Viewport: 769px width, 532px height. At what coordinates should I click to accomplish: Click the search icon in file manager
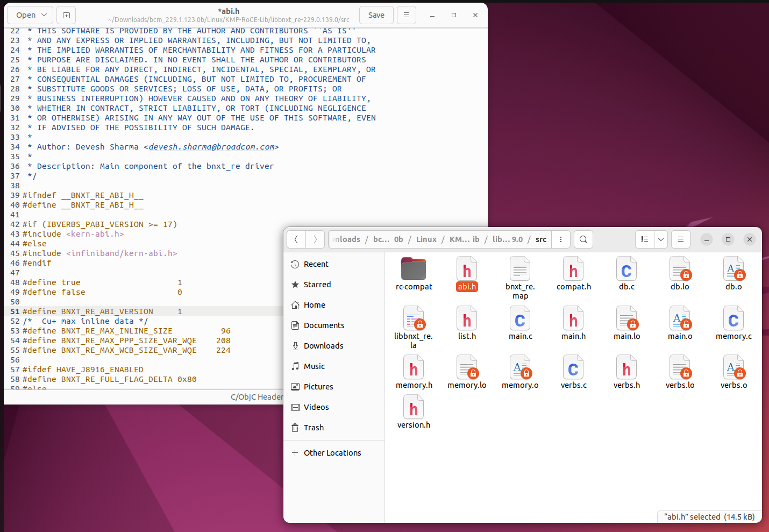pos(583,239)
